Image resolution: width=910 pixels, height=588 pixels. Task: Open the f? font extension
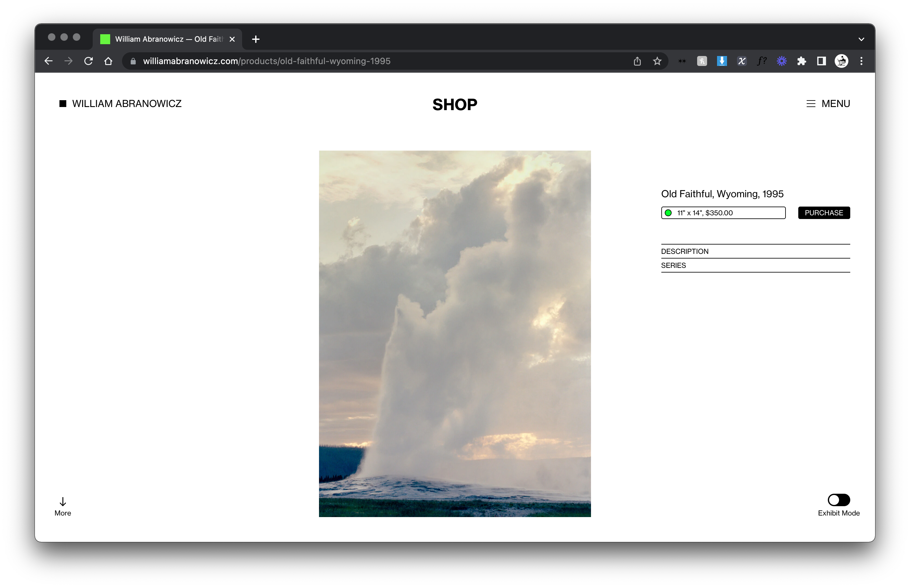[762, 61]
